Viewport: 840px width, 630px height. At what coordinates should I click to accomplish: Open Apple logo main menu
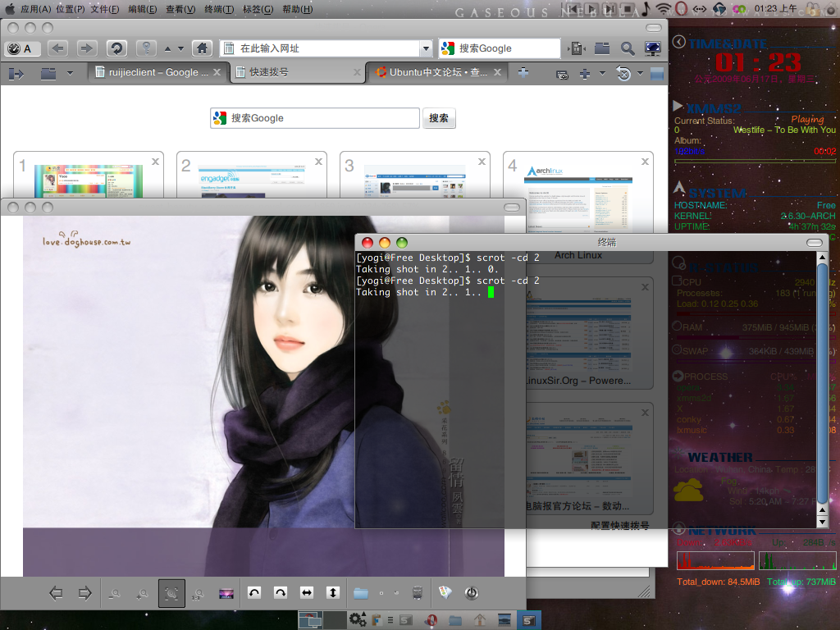[10, 8]
